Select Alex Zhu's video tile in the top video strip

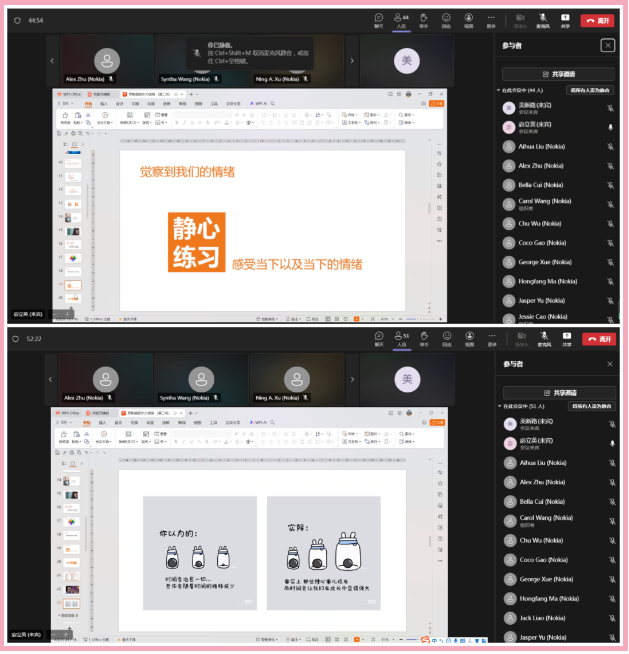(106, 62)
